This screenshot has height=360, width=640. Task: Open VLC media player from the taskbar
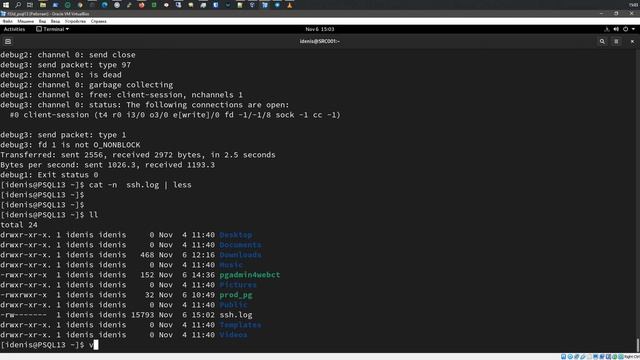[290, 5]
